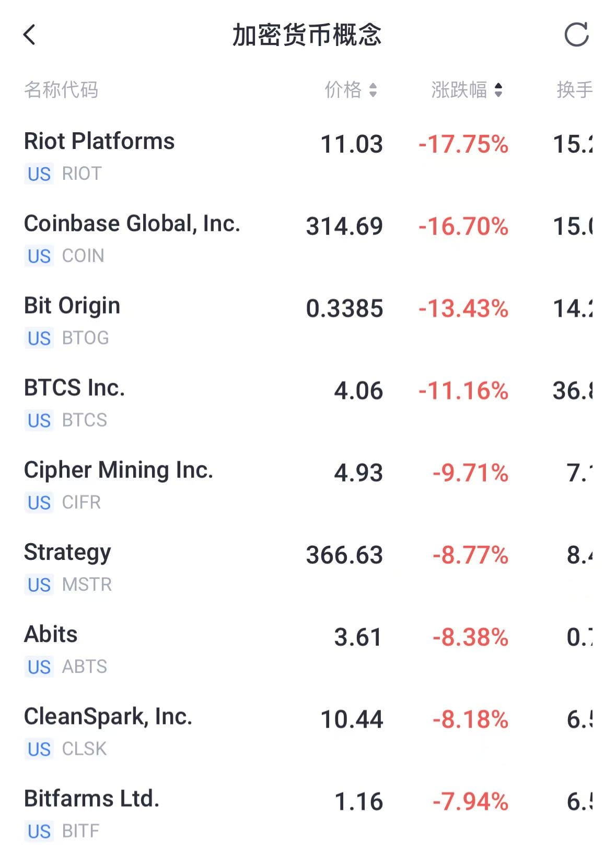Select the Abits stock row
Viewport: 616px width, 861px height.
308,649
